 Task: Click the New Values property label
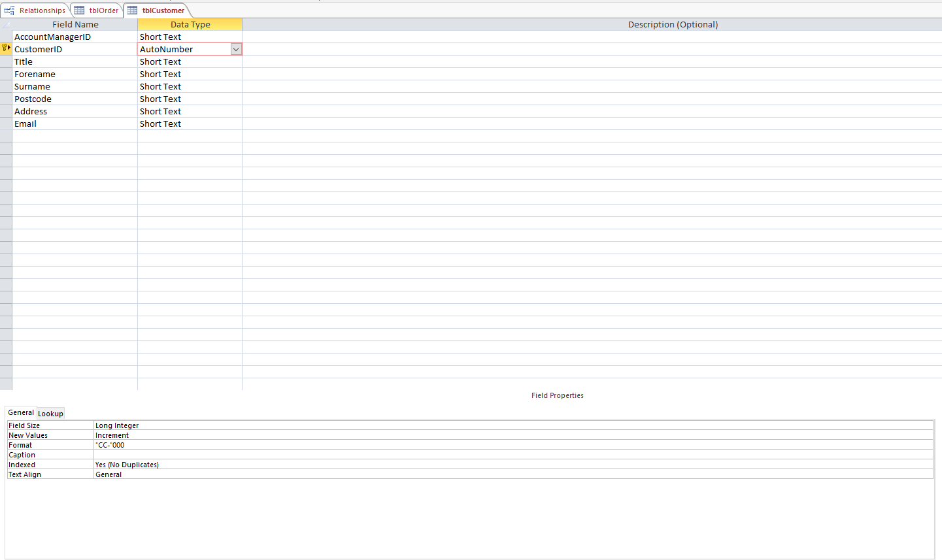[x=28, y=435]
